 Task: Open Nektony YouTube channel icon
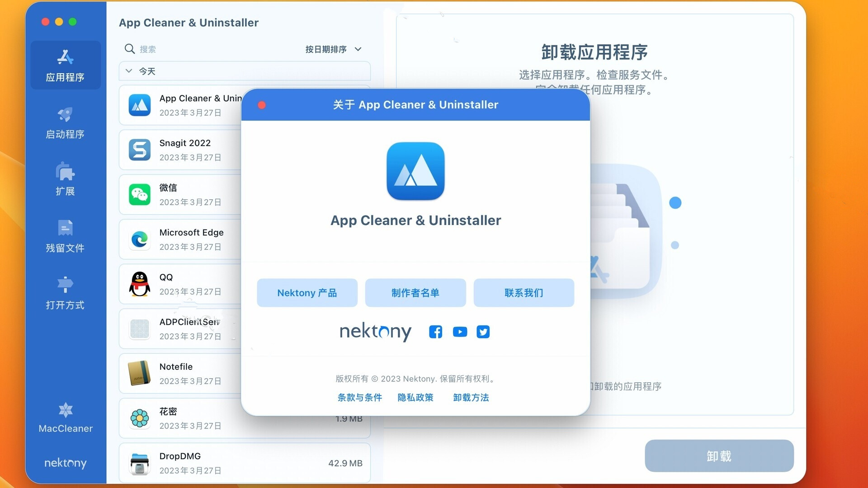click(x=460, y=332)
